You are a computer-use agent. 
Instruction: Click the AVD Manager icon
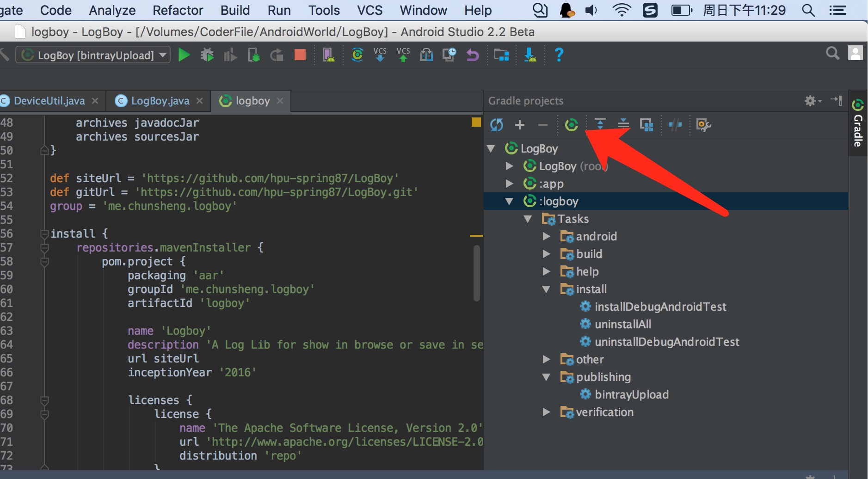point(328,55)
